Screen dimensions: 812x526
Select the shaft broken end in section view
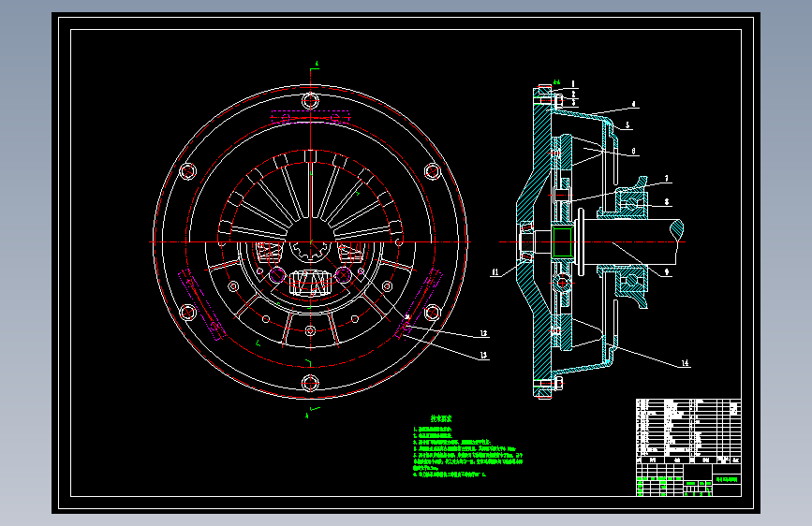click(677, 230)
